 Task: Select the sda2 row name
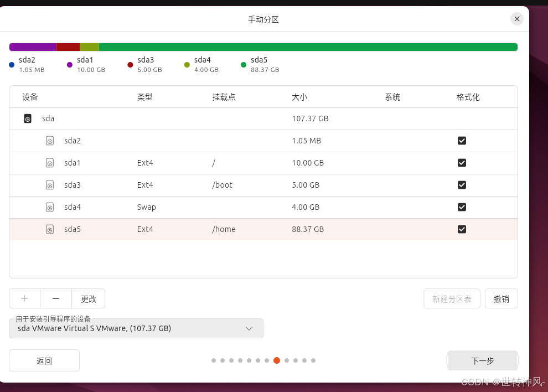tap(73, 141)
